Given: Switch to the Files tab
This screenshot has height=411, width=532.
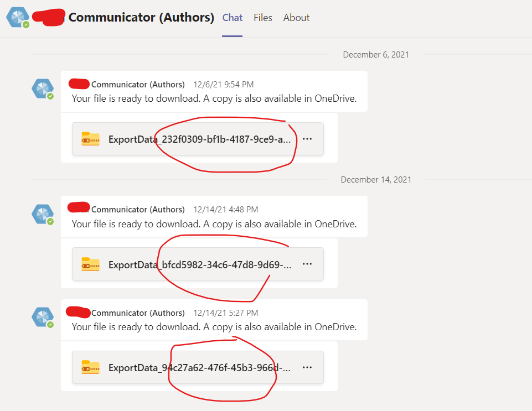Looking at the screenshot, I should point(263,18).
